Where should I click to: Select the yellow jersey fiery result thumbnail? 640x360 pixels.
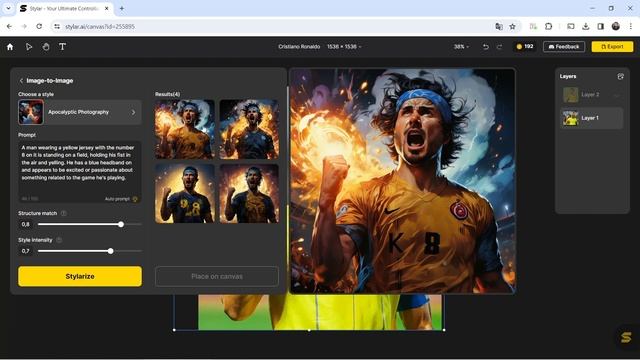184,129
